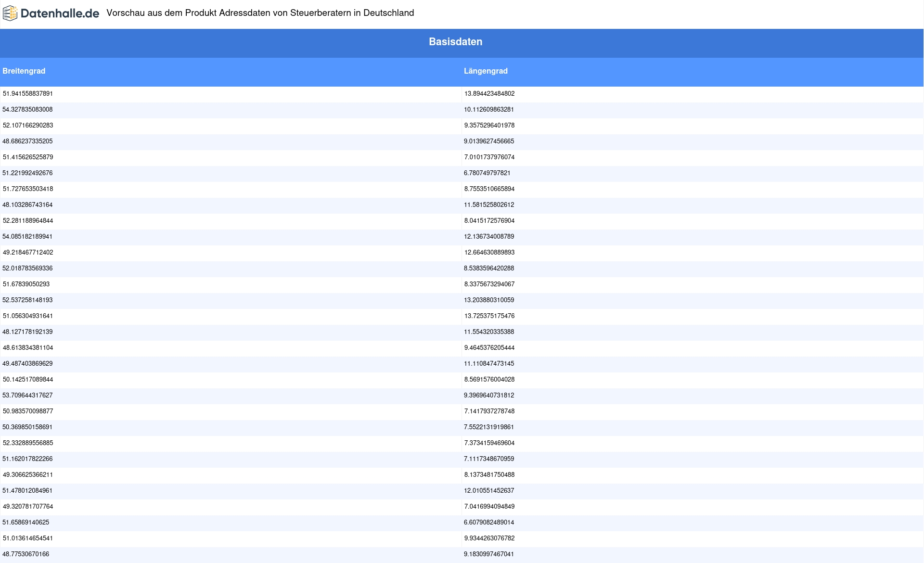
Task: Click the Basisdaten section header
Action: (x=456, y=42)
